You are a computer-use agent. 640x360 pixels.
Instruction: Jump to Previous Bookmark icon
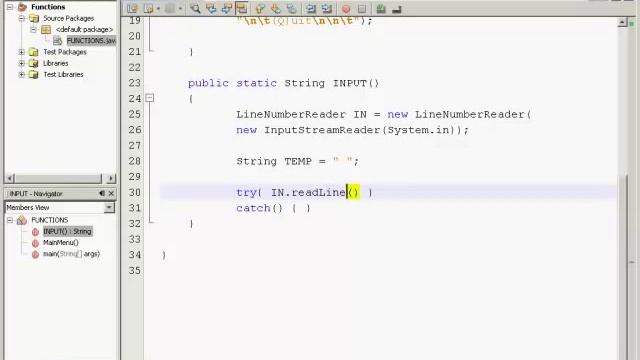click(x=260, y=9)
